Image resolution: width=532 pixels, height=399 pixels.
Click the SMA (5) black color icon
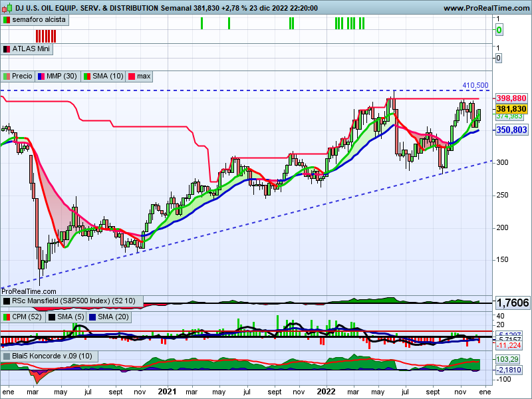pos(52,317)
